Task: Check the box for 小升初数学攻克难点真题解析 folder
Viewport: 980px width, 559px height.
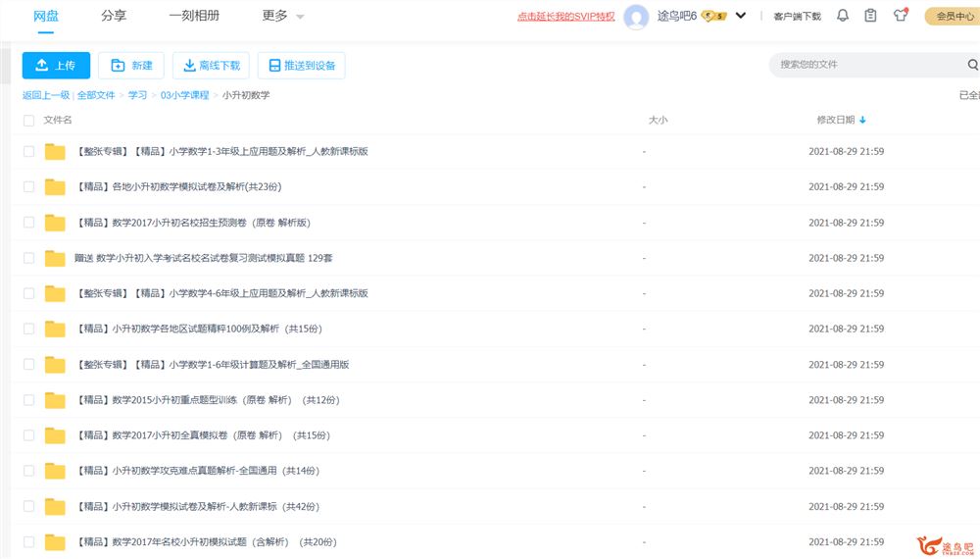Action: pyautogui.click(x=28, y=471)
